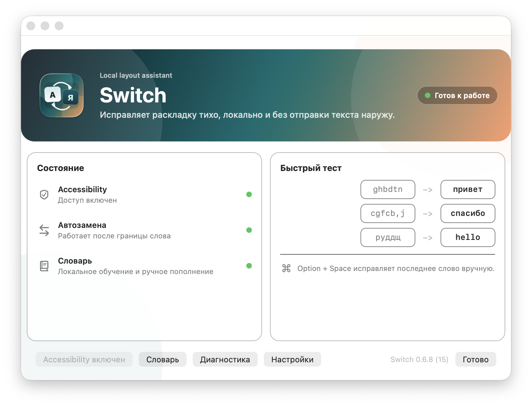Viewport: 532px width, 406px height.
Task: Click the Словарь book icon
Action: coord(44,266)
